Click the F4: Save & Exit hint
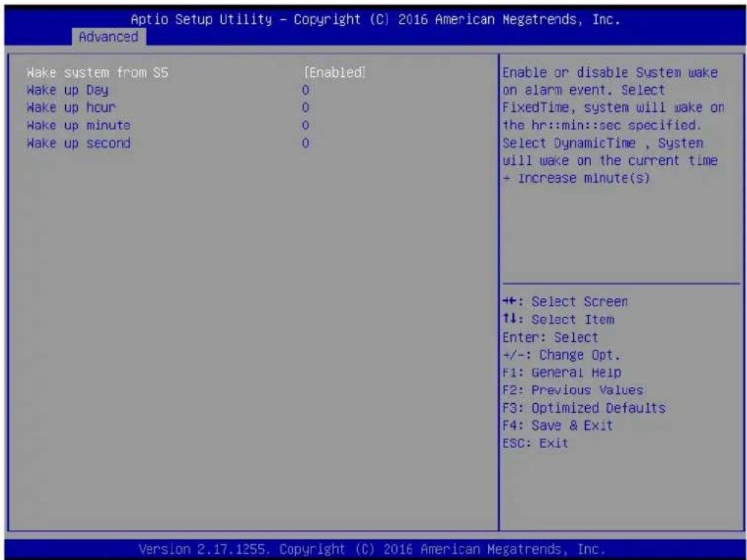This screenshot has width=747, height=560. [x=558, y=425]
